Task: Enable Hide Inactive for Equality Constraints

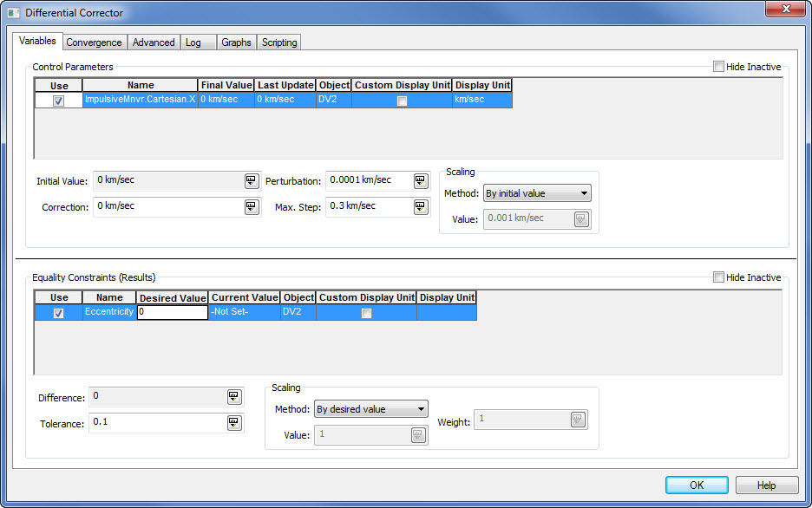Action: [x=718, y=277]
